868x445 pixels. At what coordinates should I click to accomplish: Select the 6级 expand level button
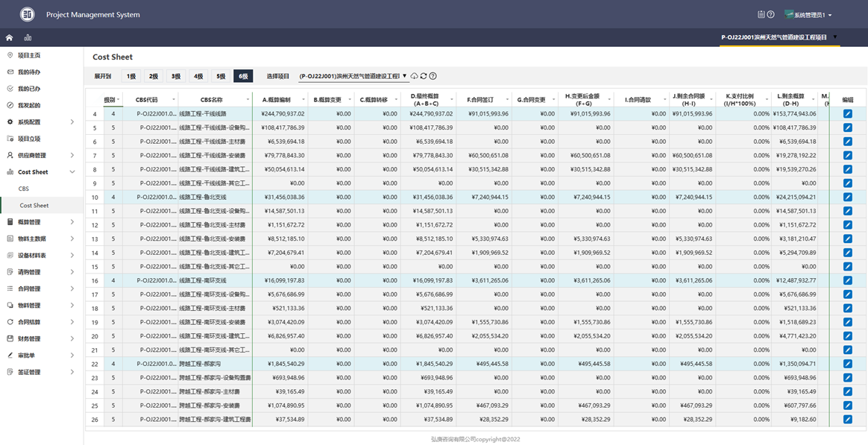click(x=244, y=76)
